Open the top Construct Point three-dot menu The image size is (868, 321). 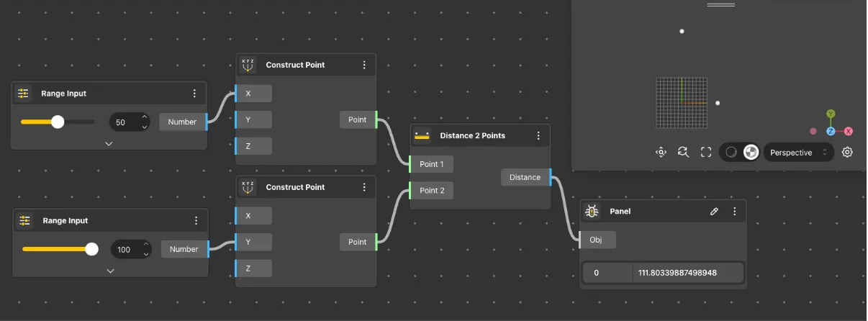pos(364,65)
